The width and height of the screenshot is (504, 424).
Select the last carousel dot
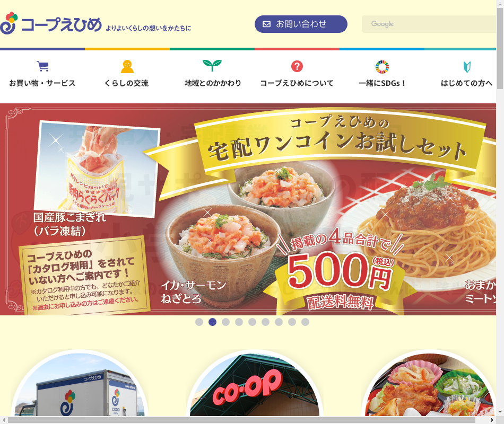306,322
